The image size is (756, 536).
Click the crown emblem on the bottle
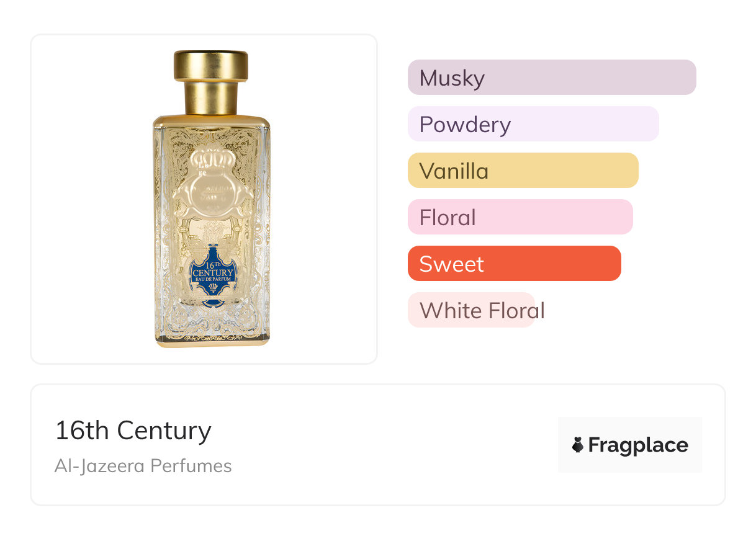tap(211, 164)
